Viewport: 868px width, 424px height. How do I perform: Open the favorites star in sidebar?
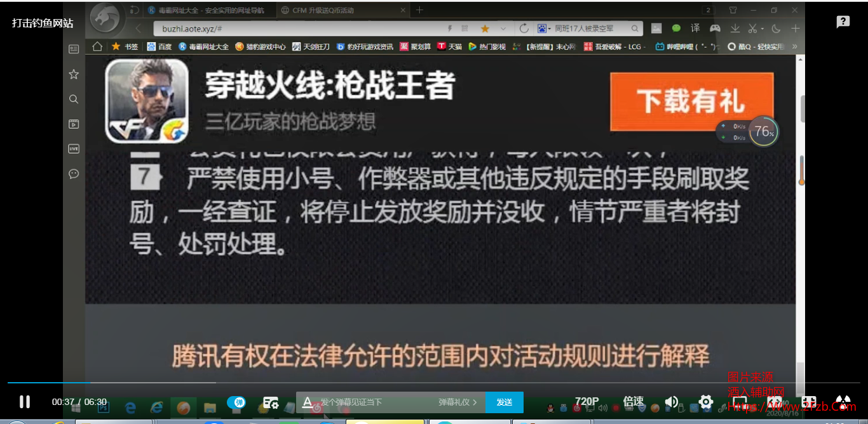(x=74, y=74)
